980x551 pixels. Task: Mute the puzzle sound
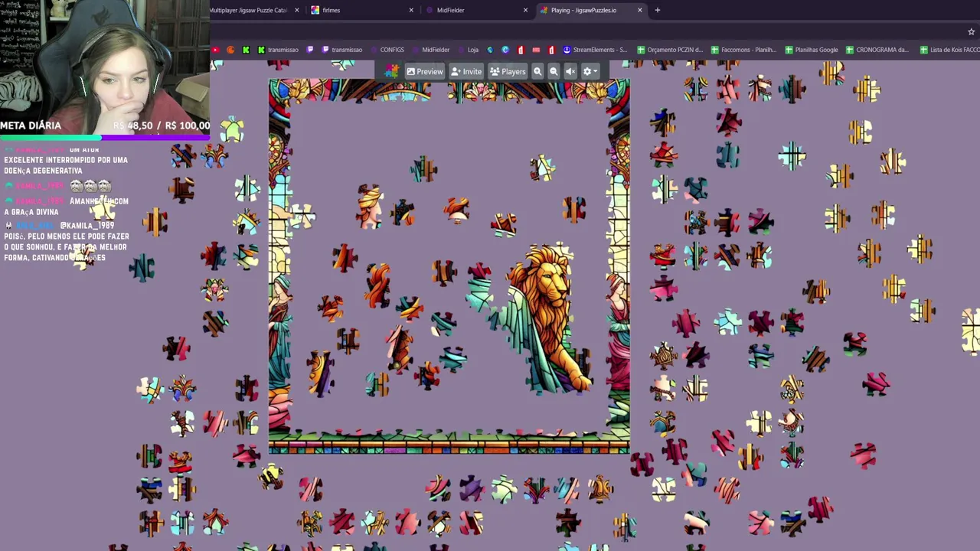570,72
